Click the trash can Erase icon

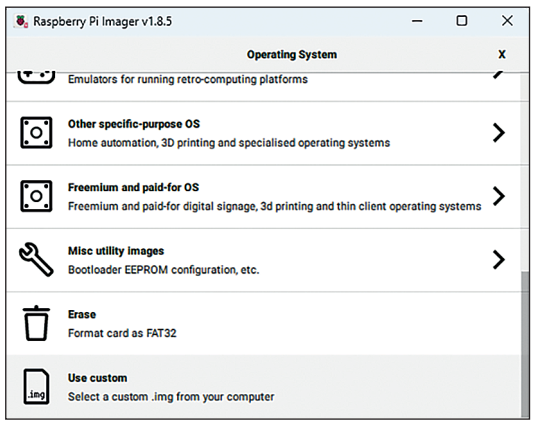(x=36, y=323)
